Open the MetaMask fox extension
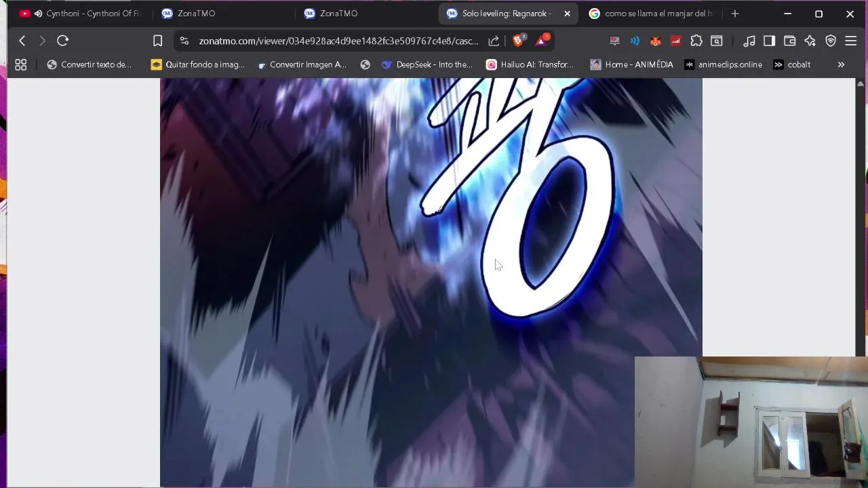The image size is (868, 488). click(655, 41)
